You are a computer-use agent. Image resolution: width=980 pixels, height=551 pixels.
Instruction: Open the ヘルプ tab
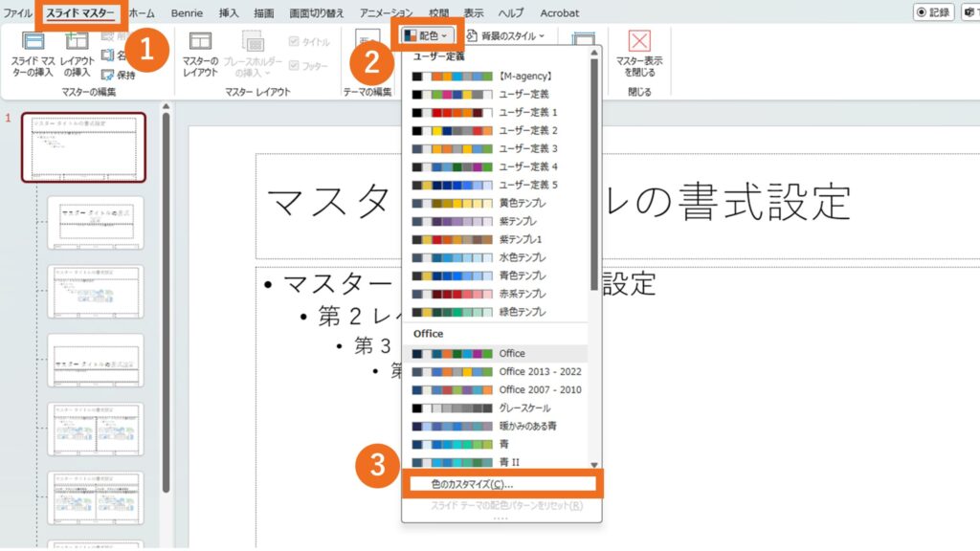point(511,12)
